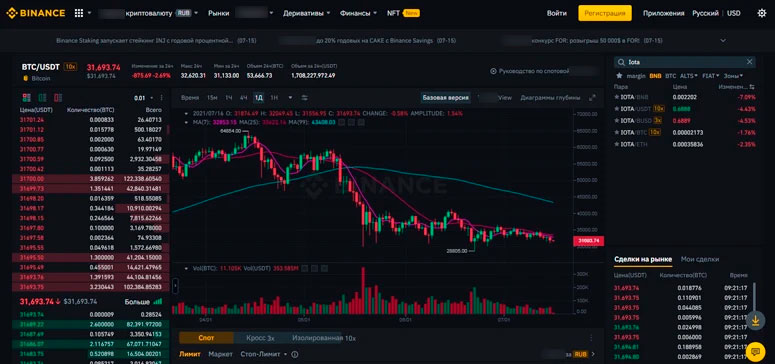775x364 pixels.
Task: Switch to Мои сделки tab
Action: point(700,259)
